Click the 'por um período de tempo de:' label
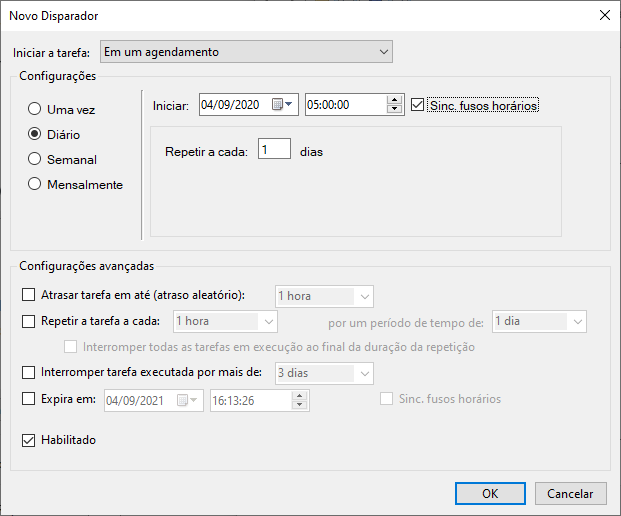This screenshot has height=516, width=621. coord(406,323)
